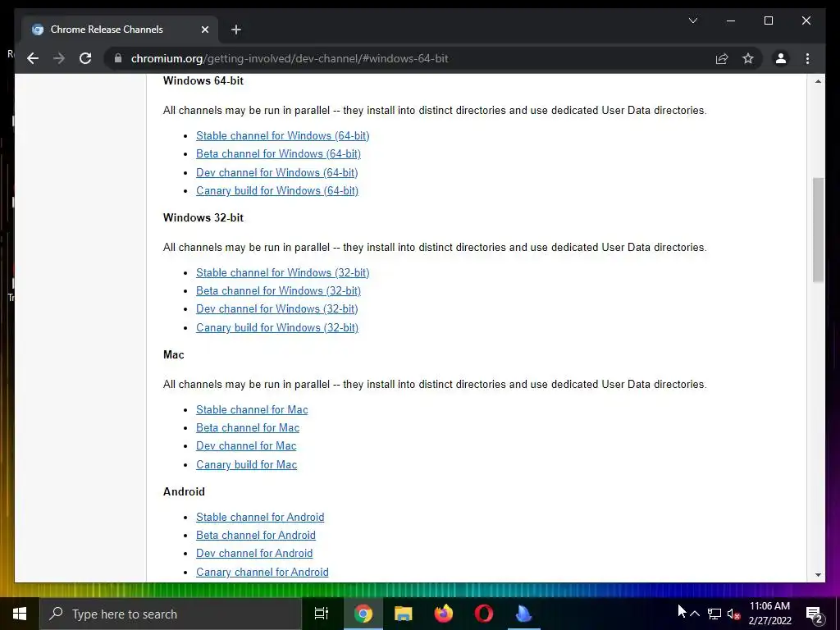Open Stable channel for Android link
Image resolution: width=840 pixels, height=630 pixels.
[260, 518]
